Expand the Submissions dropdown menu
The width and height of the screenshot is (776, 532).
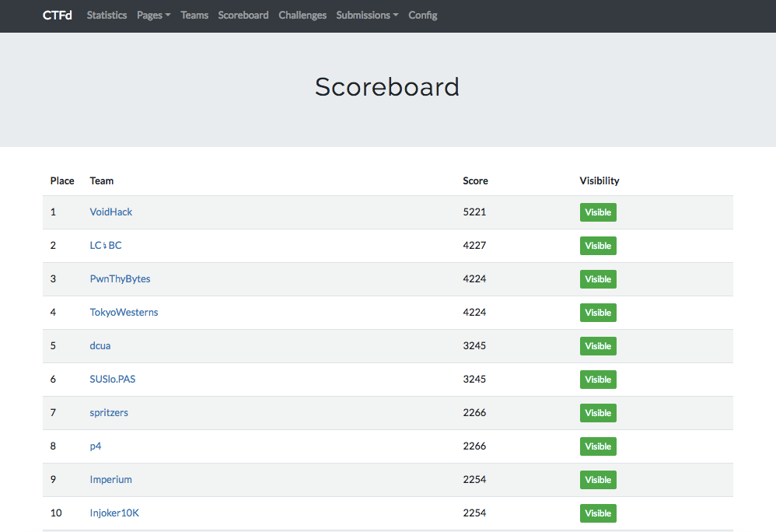pos(367,15)
